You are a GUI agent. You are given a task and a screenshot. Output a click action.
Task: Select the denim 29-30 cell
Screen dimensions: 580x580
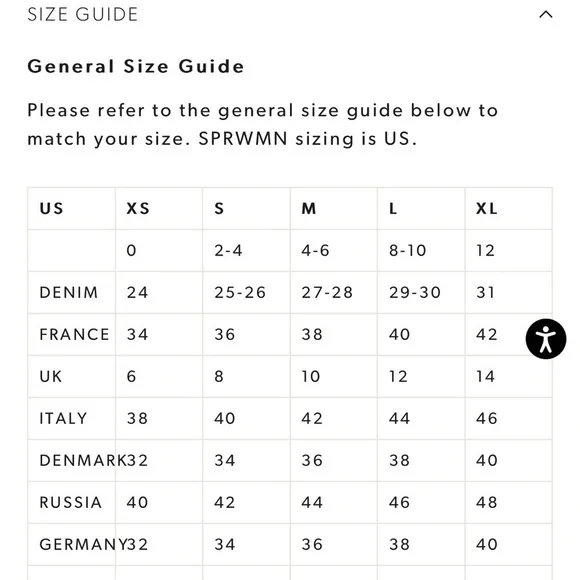click(421, 293)
